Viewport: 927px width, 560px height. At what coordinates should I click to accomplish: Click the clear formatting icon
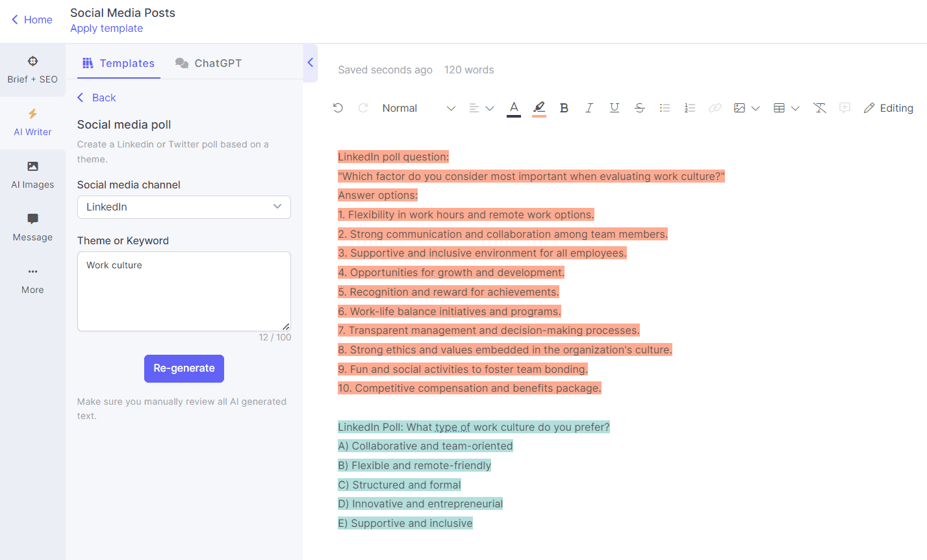(820, 108)
